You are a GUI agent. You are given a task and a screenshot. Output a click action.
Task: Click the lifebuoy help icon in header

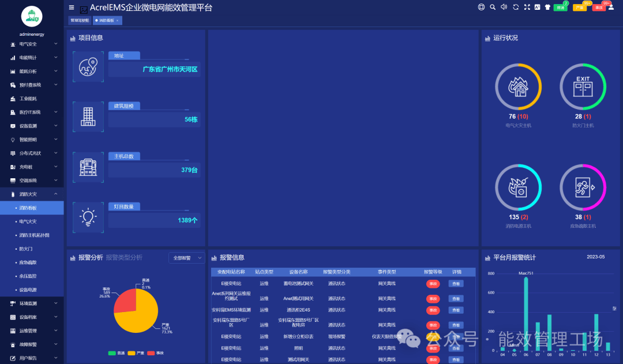[x=481, y=7]
